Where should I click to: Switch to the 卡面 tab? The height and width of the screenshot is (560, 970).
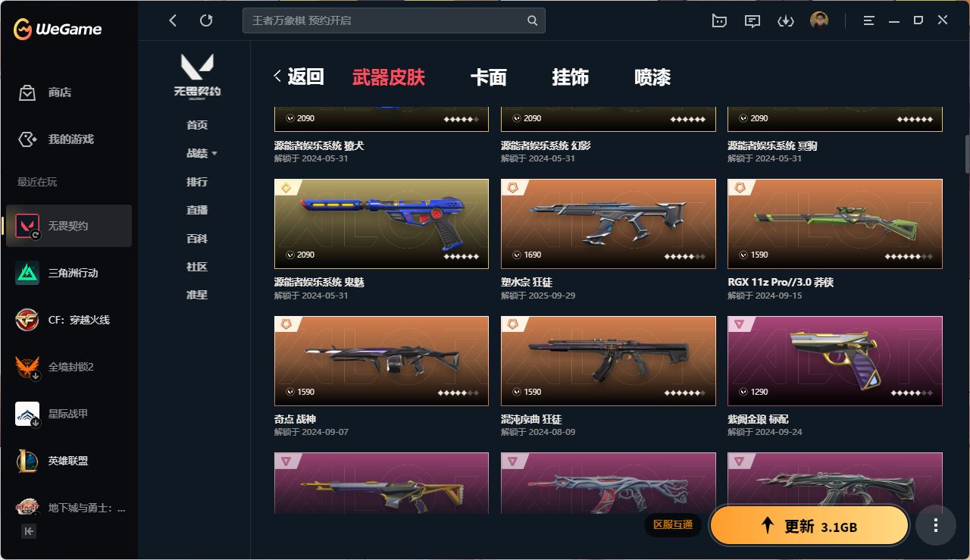click(489, 77)
